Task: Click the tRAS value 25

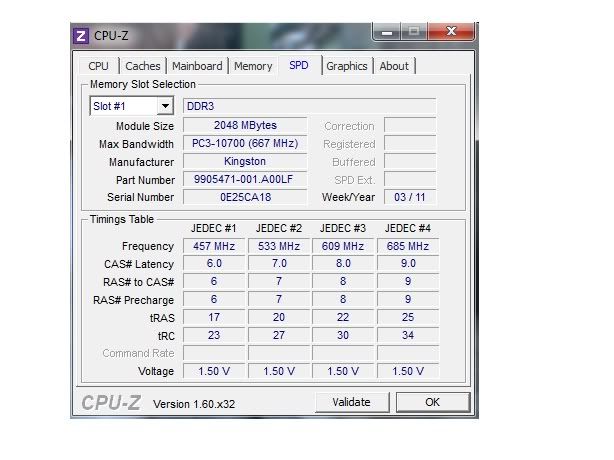Action: pos(408,317)
